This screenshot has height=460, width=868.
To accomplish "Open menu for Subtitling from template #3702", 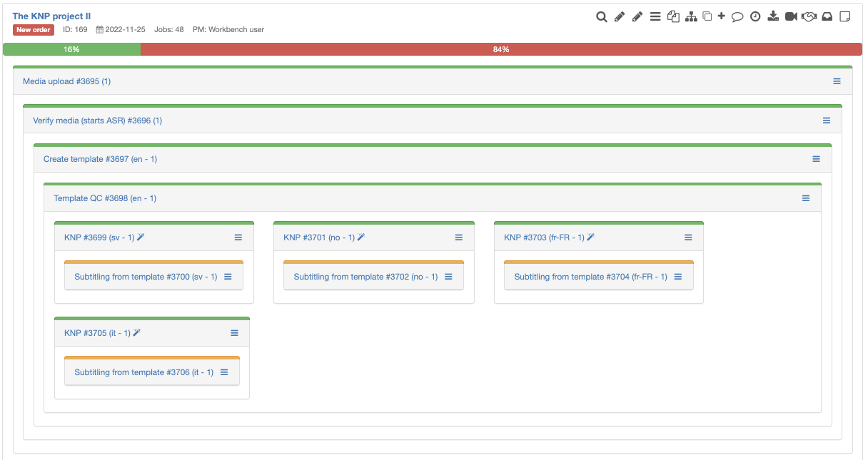I will pos(448,277).
